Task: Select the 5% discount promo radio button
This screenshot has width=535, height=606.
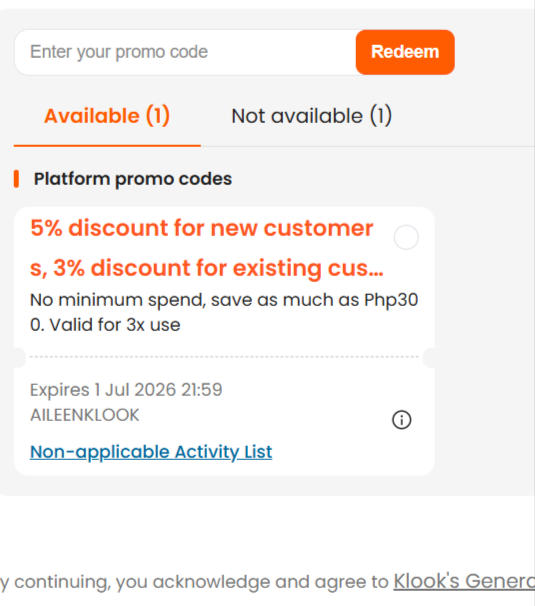Action: pyautogui.click(x=406, y=237)
